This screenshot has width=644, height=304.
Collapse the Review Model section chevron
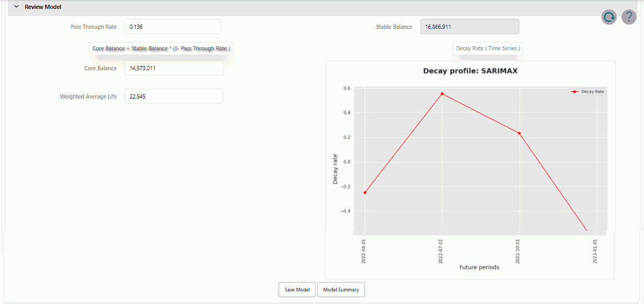click(16, 7)
